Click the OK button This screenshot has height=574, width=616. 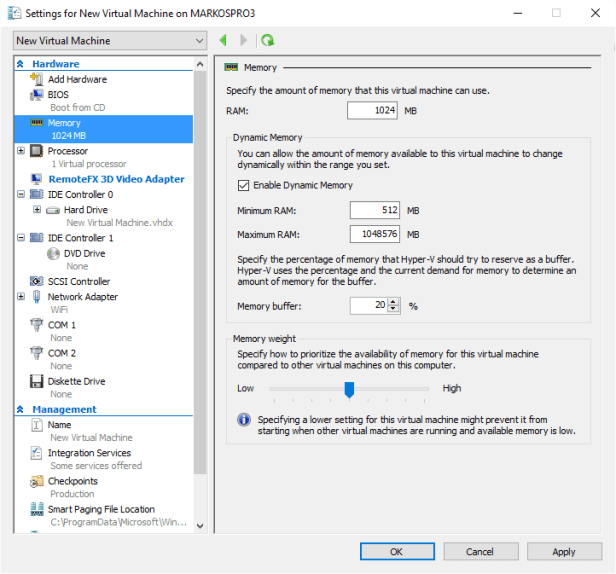396,551
